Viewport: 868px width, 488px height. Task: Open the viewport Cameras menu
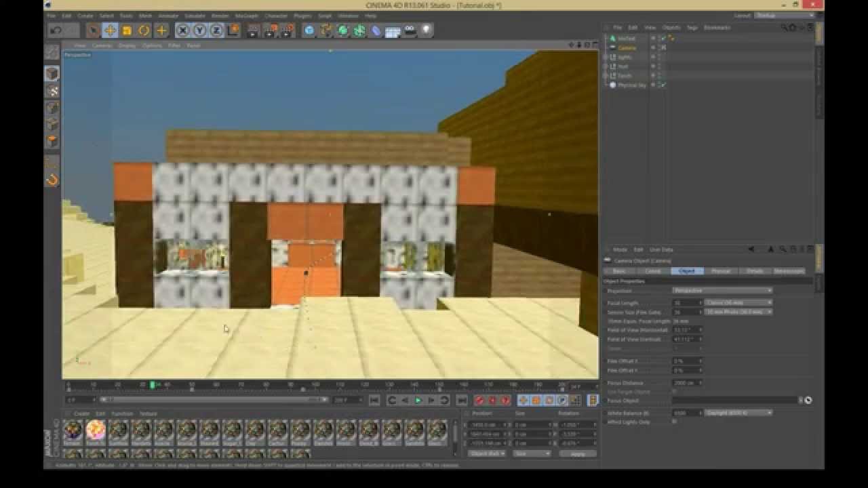(102, 45)
